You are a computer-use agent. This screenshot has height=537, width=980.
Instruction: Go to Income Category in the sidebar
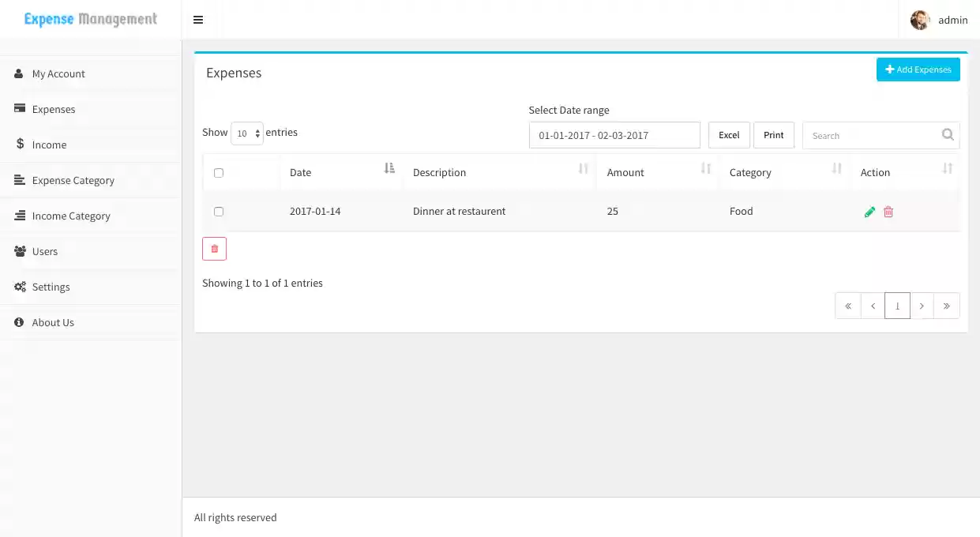pos(19,216)
